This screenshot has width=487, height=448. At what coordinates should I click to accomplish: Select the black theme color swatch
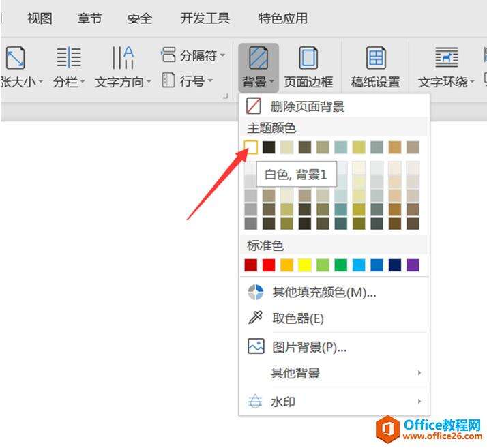point(269,147)
